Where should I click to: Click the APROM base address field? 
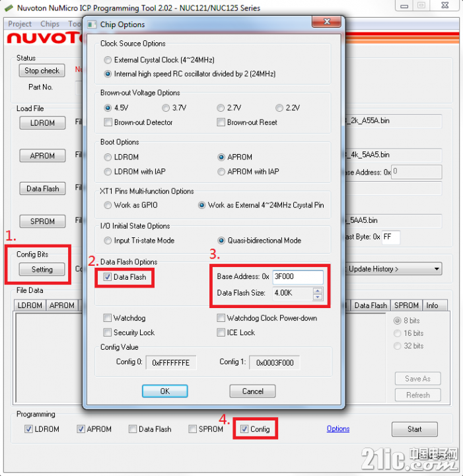click(416, 172)
